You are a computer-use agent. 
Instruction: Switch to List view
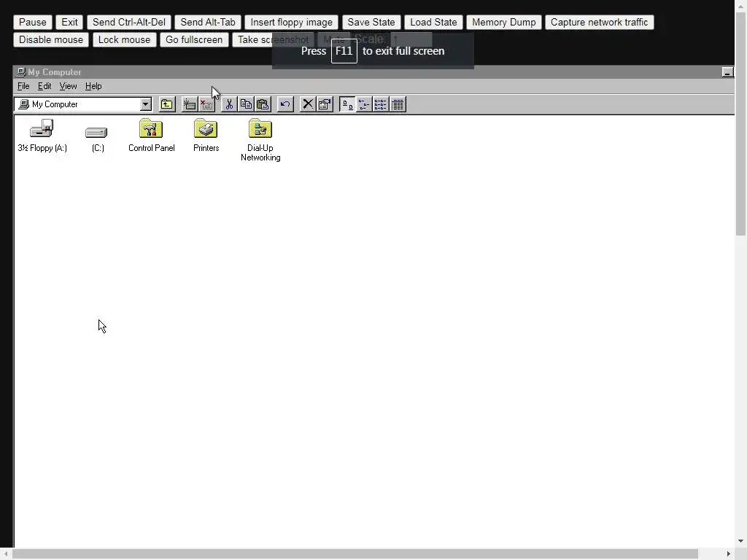tap(381, 104)
